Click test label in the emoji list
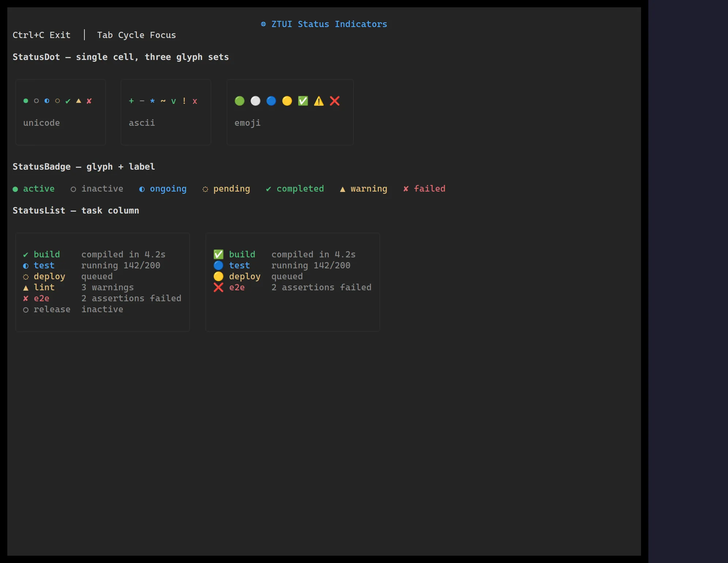The height and width of the screenshot is (563, 728). (x=240, y=265)
